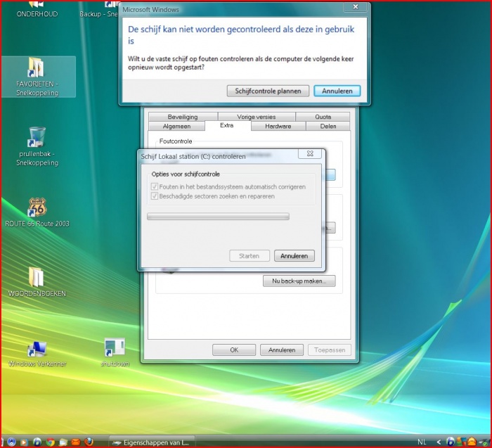Click the Toepassen button
The height and width of the screenshot is (448, 492).
pos(330,350)
